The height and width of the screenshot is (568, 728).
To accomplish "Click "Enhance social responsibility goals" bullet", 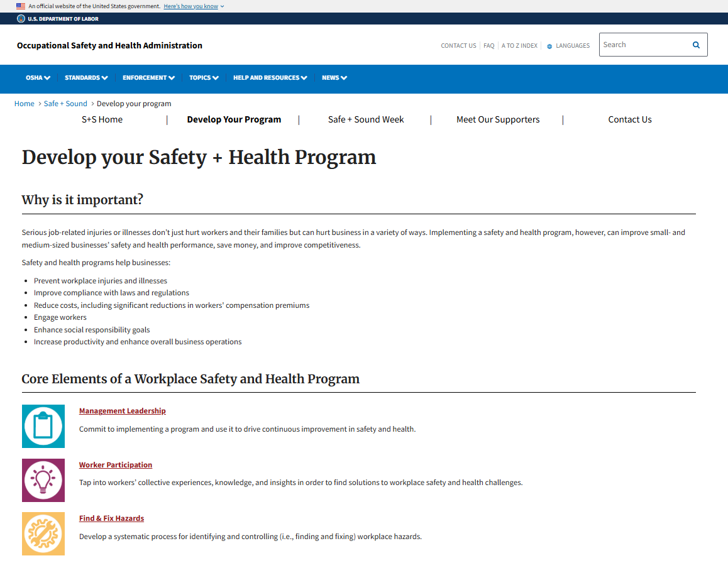I will coord(92,329).
